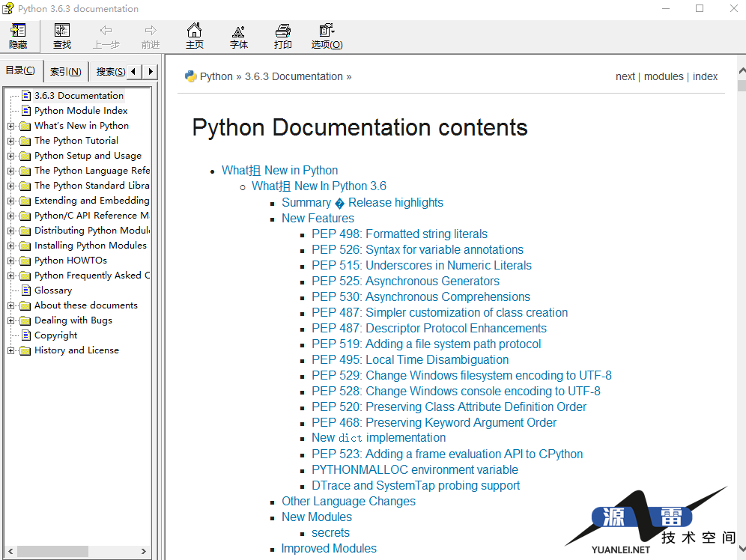Image resolution: width=746 pixels, height=560 pixels.
Task: Open DTrace and SystemTap probing support
Action: point(416,485)
